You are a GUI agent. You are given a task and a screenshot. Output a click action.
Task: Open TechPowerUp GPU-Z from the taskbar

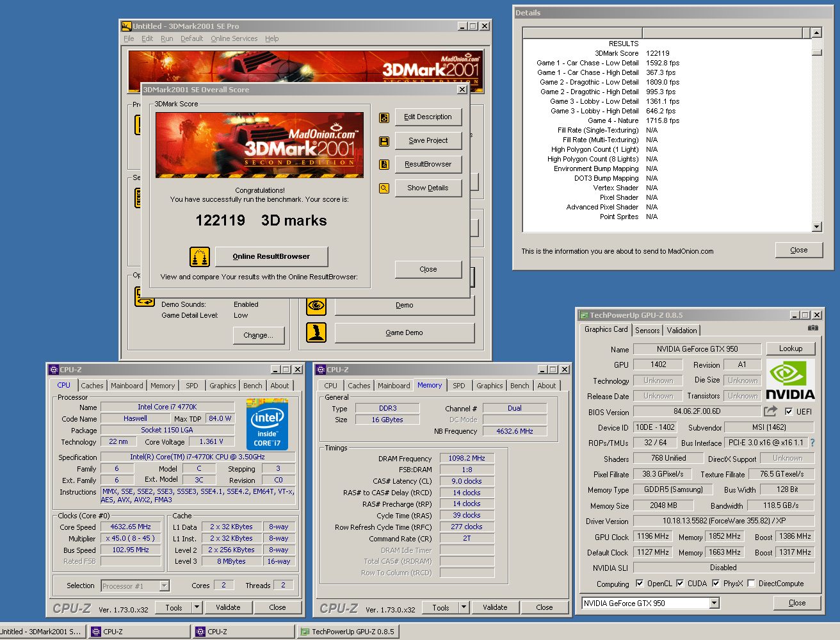click(x=348, y=632)
